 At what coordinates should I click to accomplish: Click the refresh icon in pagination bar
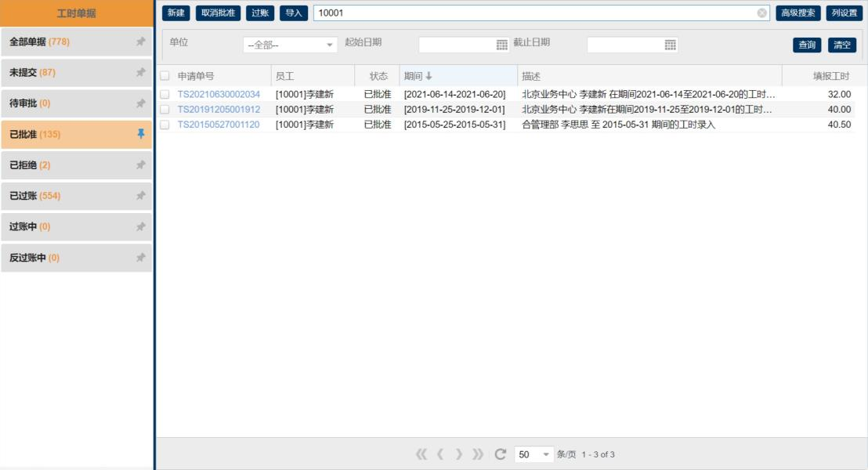tap(501, 454)
